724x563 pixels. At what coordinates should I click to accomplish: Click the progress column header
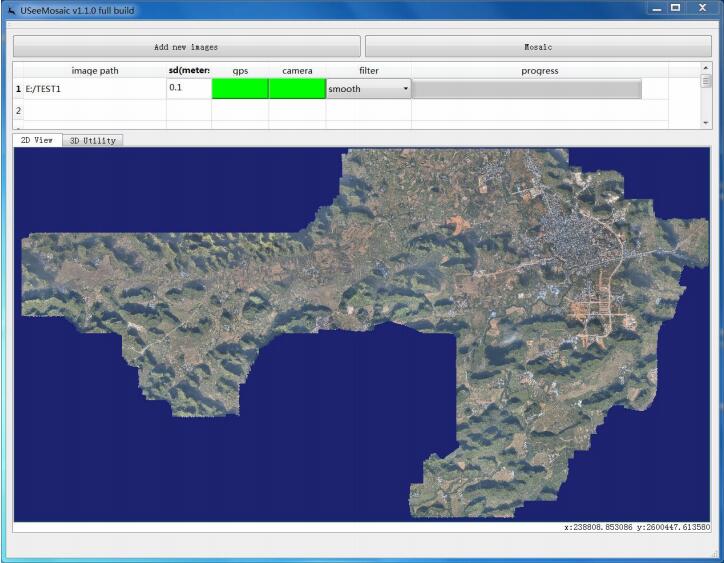coord(540,71)
